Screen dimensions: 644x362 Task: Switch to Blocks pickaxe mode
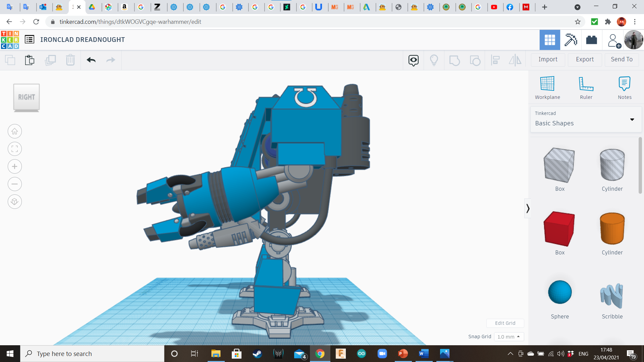(570, 40)
